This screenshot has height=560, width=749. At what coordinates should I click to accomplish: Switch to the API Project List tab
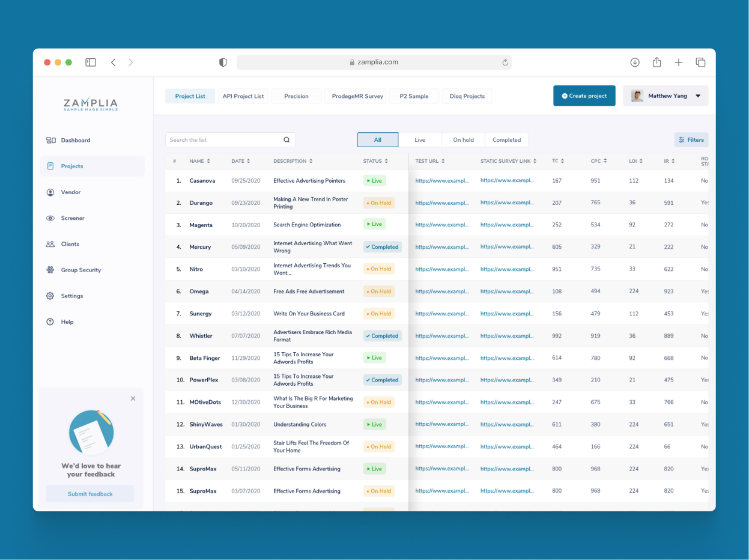pyautogui.click(x=243, y=96)
